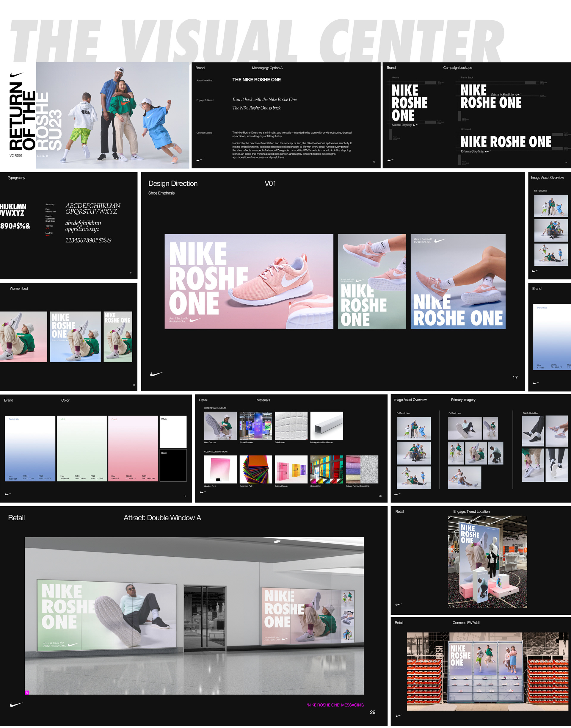The height and width of the screenshot is (728, 571).
Task: Click 'The Nike Roshe One is back.' line
Action: point(257,108)
